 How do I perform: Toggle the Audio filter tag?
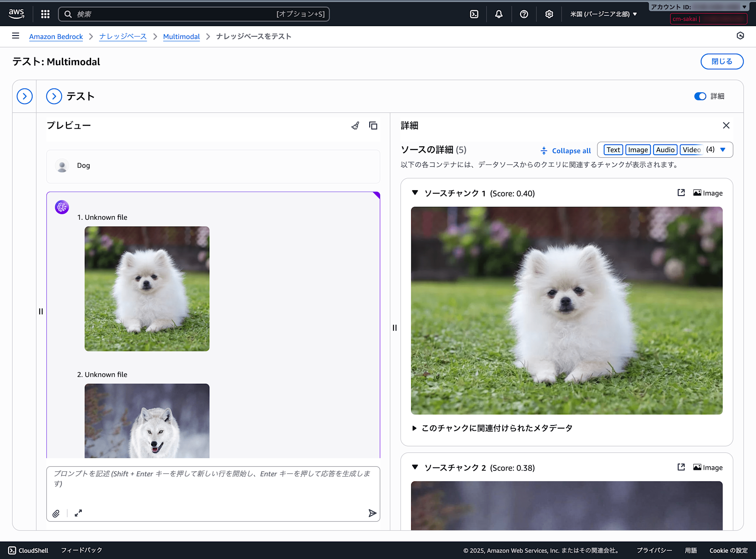[665, 150]
